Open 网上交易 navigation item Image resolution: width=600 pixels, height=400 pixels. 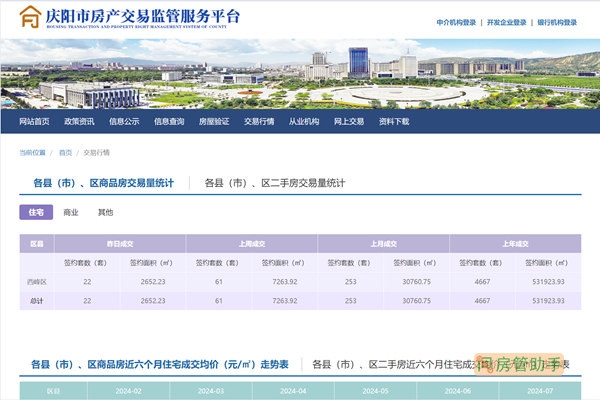point(349,121)
